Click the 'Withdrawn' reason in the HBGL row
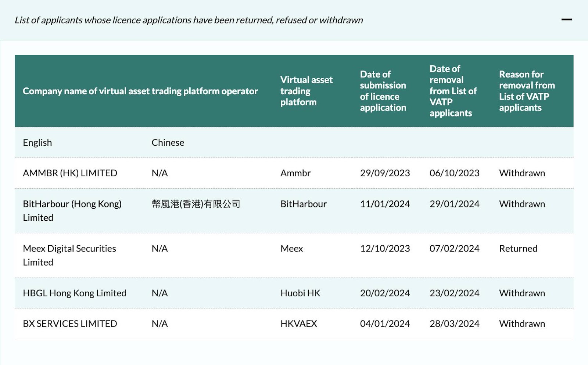This screenshot has width=588, height=365. tap(522, 293)
